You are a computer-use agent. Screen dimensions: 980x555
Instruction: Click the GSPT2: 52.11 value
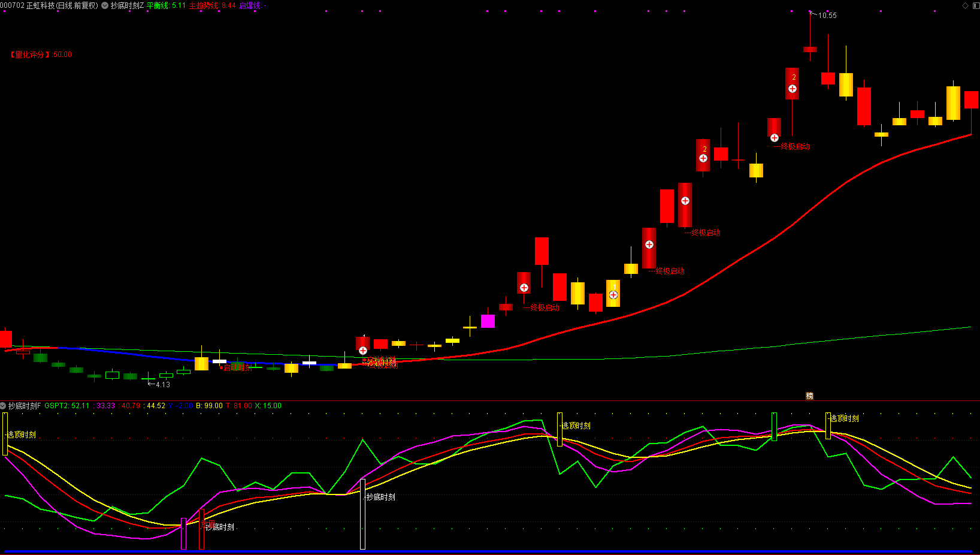[x=66, y=406]
